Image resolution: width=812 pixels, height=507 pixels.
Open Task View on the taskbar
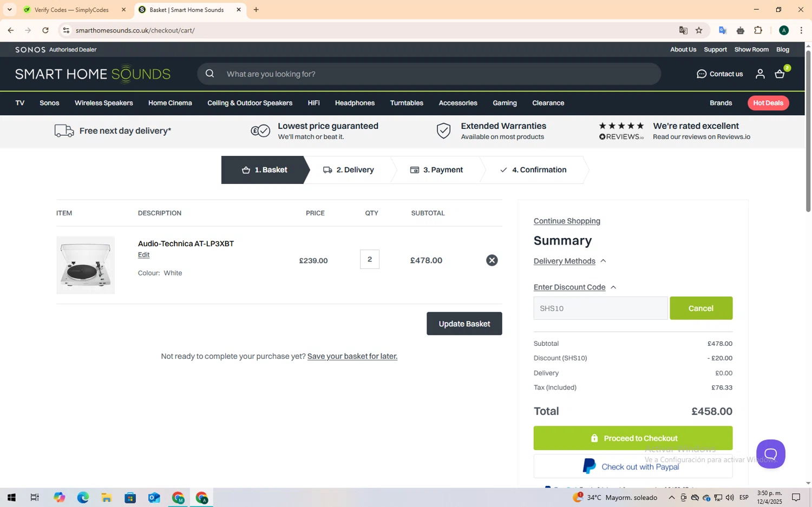click(x=35, y=498)
